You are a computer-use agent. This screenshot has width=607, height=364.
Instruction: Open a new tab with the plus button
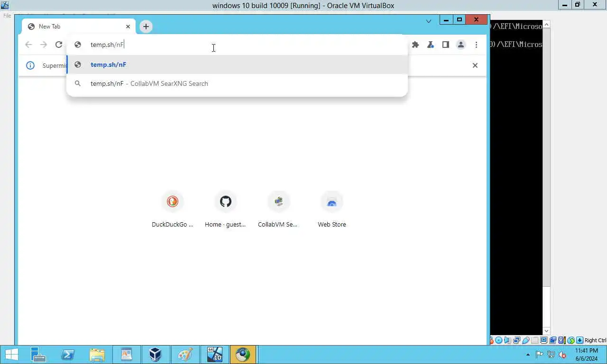coord(146,27)
